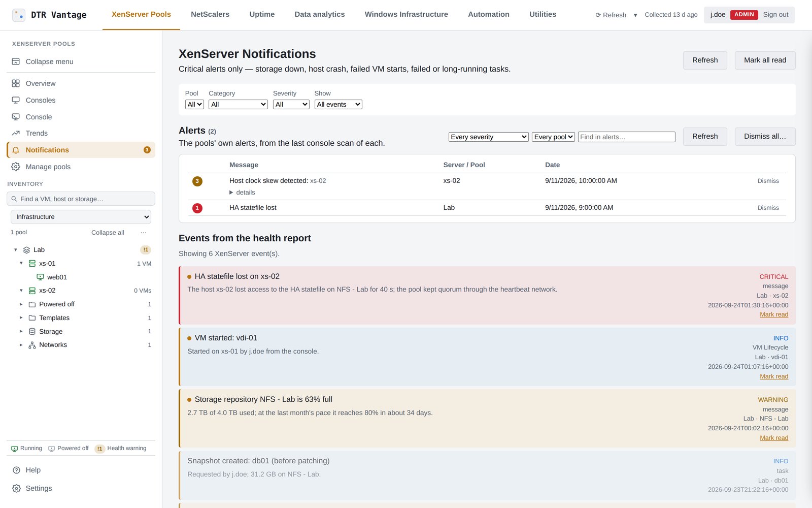Viewport: 812px width, 508px height.
Task: Click the Lab pool layers icon
Action: [x=26, y=250]
